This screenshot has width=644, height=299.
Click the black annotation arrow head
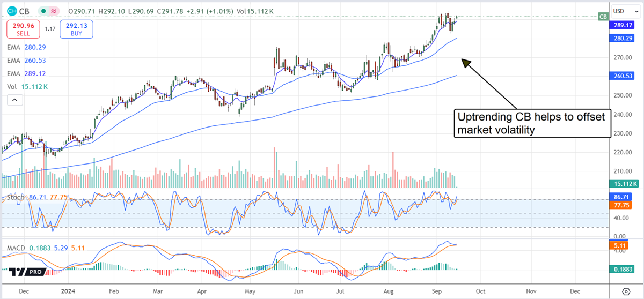[x=466, y=62]
